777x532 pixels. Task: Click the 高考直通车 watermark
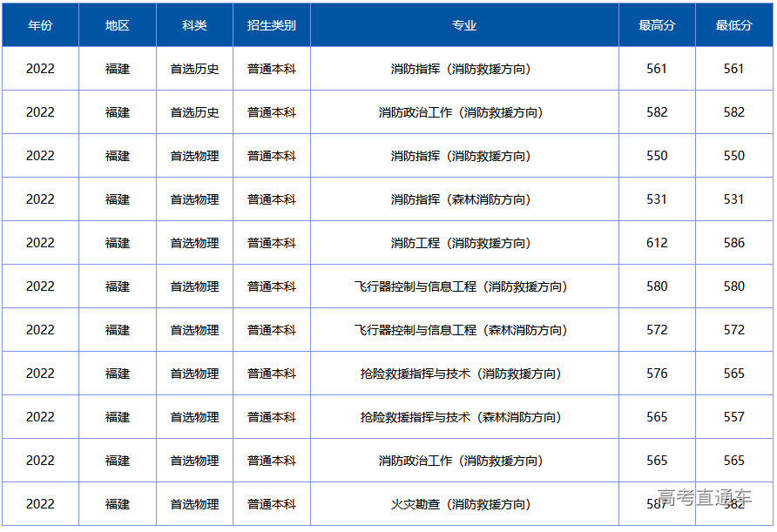705,497
